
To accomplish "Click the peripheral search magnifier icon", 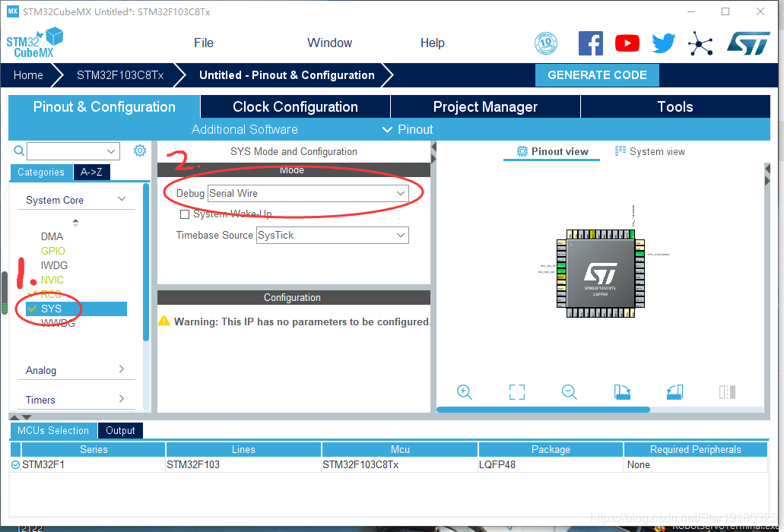I will tap(19, 150).
